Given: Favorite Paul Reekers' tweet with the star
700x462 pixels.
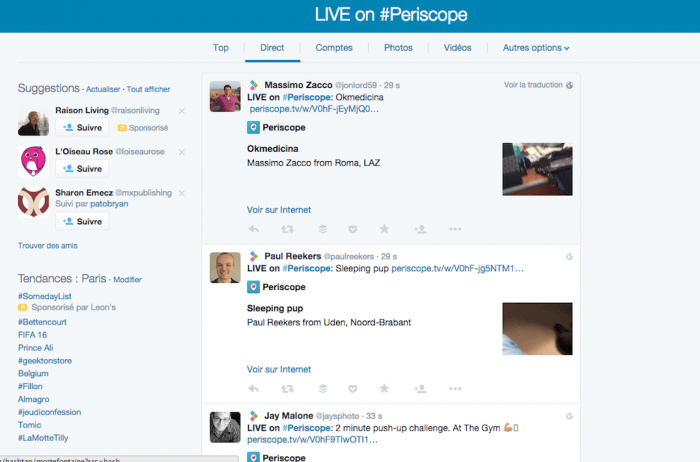Looking at the screenshot, I should click(384, 388).
